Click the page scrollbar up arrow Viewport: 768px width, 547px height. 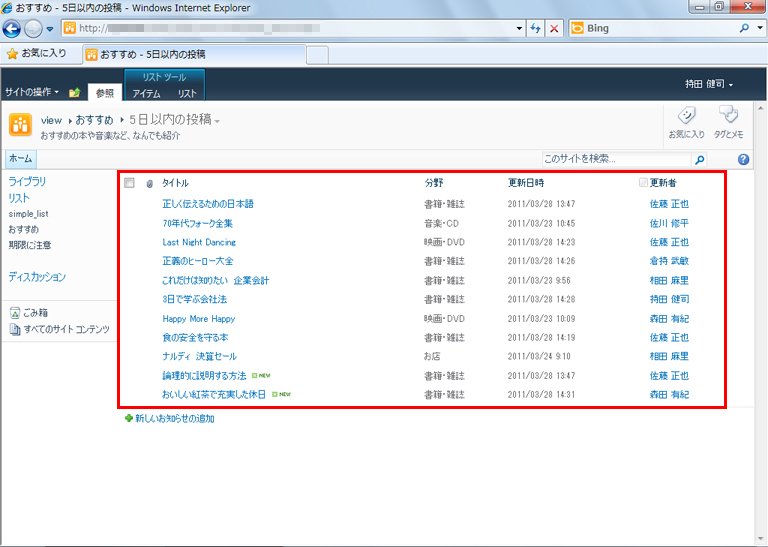(x=760, y=107)
